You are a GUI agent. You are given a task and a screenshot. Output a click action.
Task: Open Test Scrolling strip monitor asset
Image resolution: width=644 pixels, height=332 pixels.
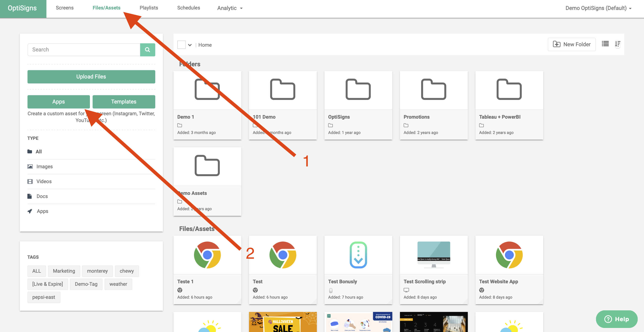pyautogui.click(x=434, y=270)
